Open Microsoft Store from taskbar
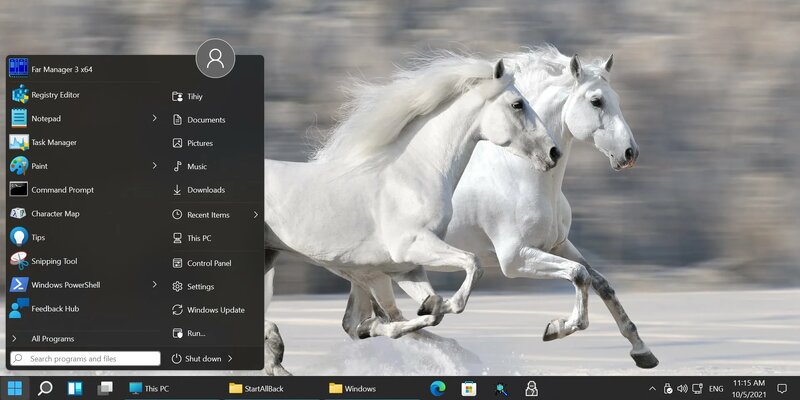The image size is (800, 400). (469, 388)
